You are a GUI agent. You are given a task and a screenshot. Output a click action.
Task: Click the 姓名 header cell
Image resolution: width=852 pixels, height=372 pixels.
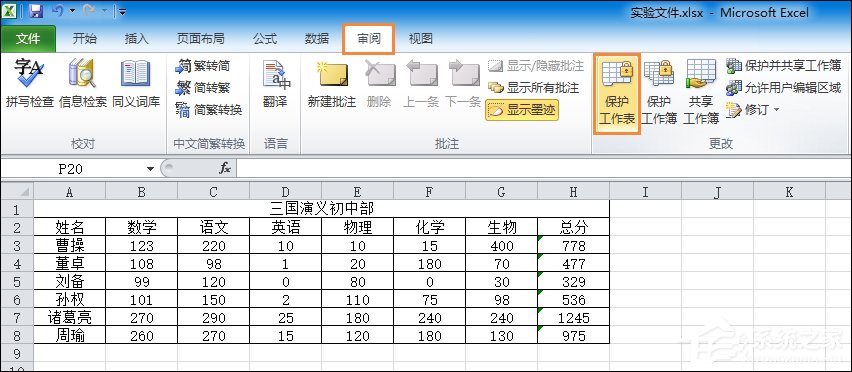[x=70, y=227]
